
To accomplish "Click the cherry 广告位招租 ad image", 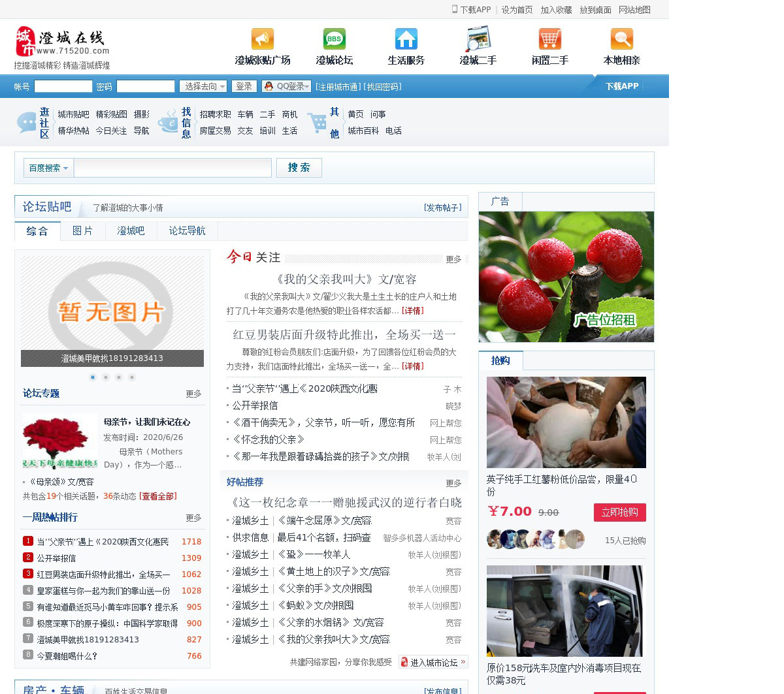I will click(x=566, y=277).
